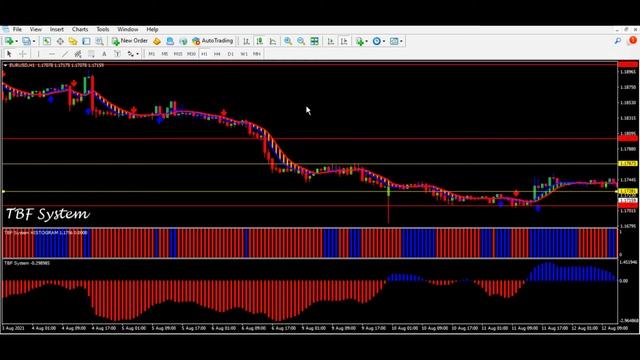Toggle chart shift

click(344, 41)
